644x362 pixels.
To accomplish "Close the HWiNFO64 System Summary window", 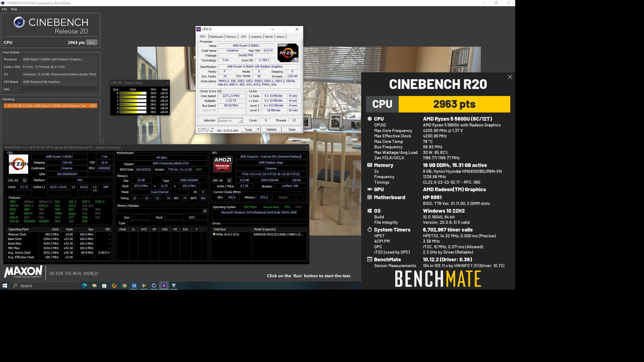I will click(x=306, y=147).
